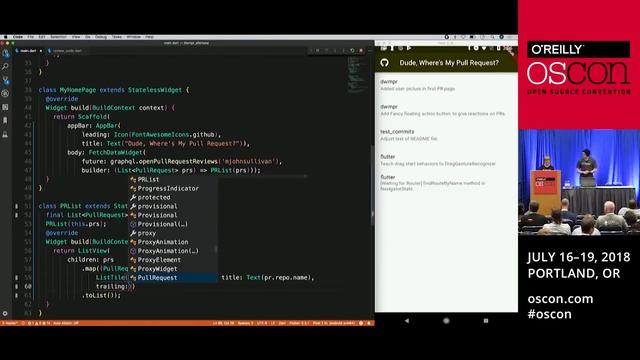Choose proxy from the suggestion list
Screen dimensions: 640x360
(173, 233)
